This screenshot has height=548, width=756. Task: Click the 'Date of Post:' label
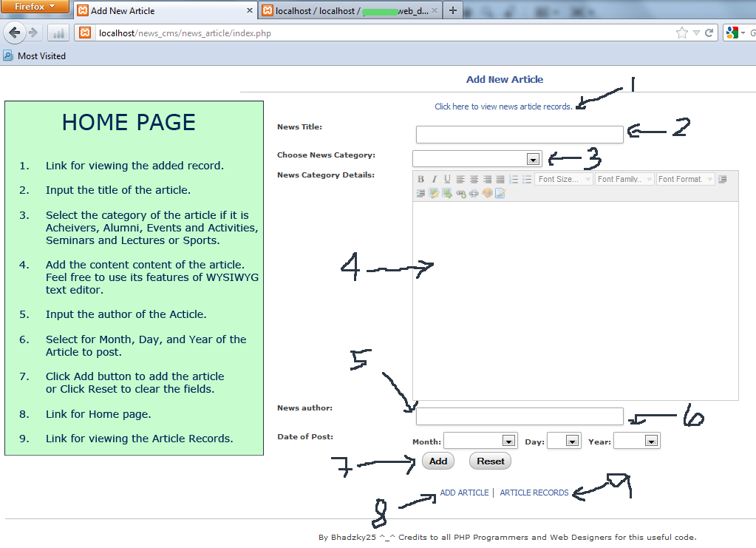[x=305, y=436]
